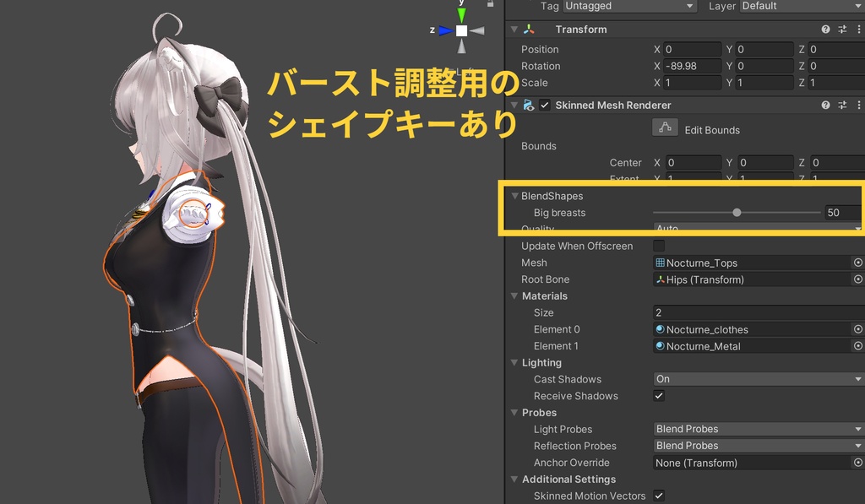Viewport: 865px width, 504px height.
Task: Click the Big breasts value field
Action: click(x=844, y=212)
